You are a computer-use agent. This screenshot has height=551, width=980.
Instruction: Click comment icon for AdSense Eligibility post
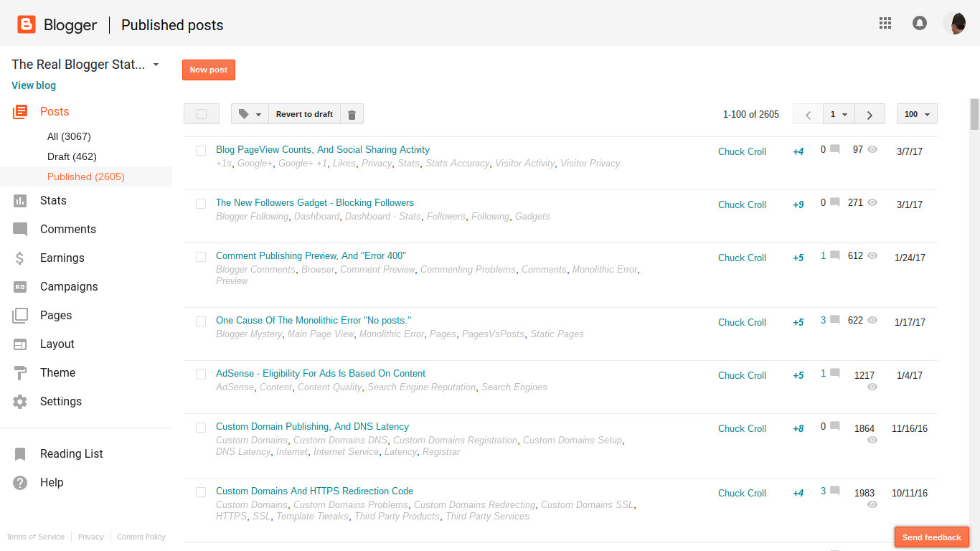[x=834, y=373]
